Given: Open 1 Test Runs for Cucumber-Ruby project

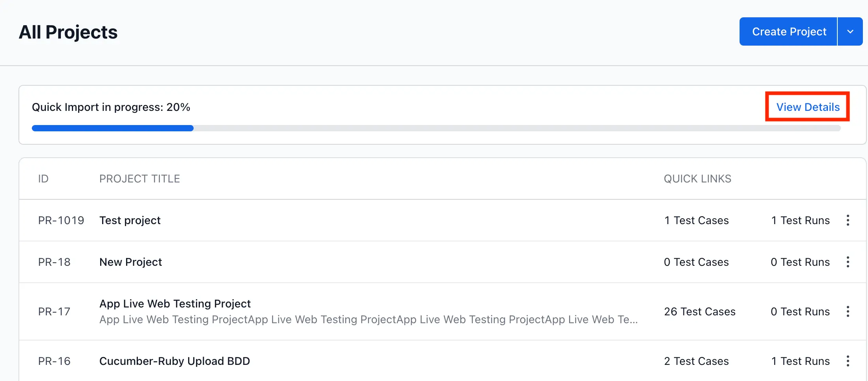Looking at the screenshot, I should click(x=800, y=361).
